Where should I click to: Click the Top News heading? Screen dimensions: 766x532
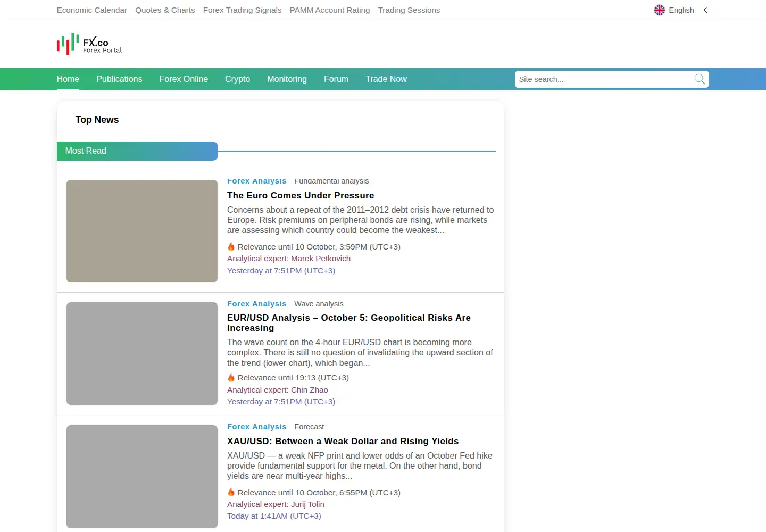pos(97,120)
